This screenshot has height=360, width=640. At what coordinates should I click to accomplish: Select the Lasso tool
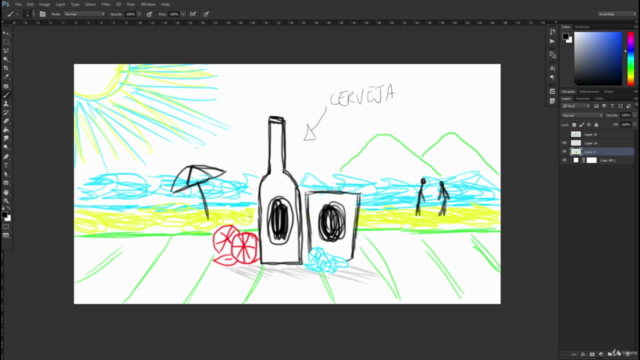click(6, 51)
